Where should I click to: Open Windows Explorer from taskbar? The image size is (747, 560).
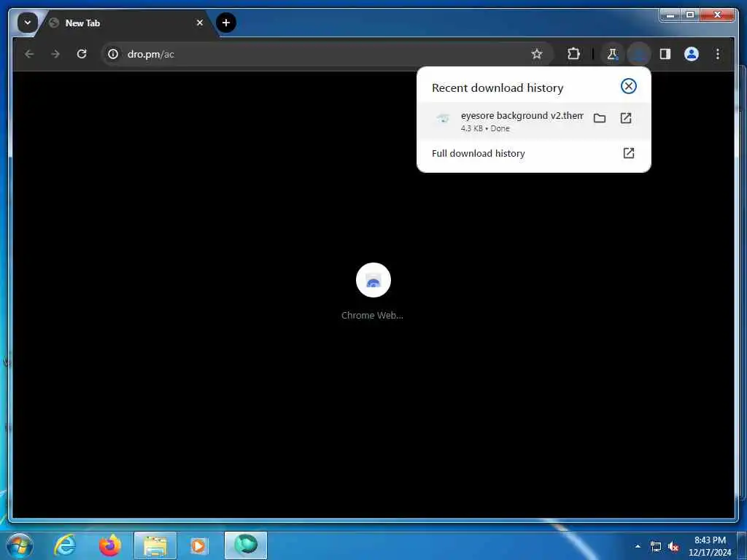(x=155, y=545)
